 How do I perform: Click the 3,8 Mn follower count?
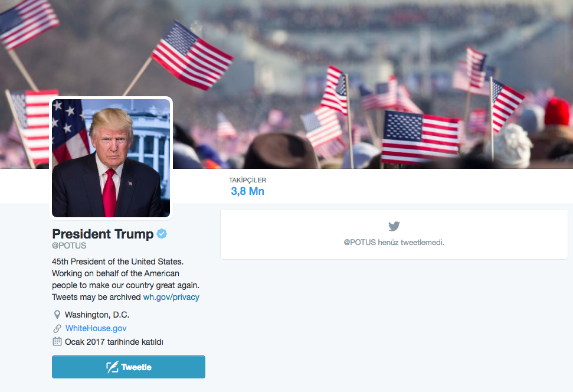tap(247, 191)
